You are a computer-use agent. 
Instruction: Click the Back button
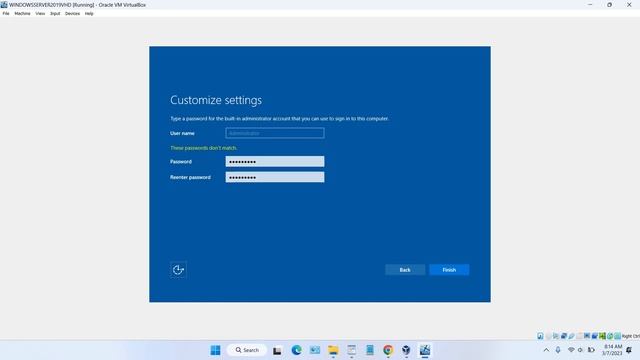pyautogui.click(x=405, y=270)
